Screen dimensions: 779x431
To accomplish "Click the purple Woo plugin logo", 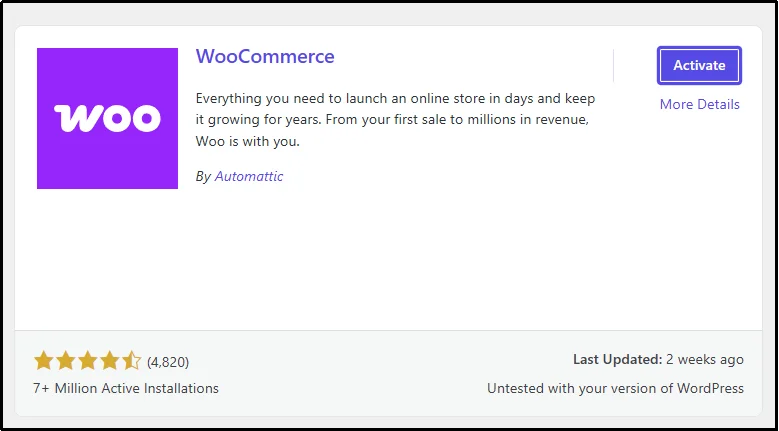I will tap(107, 118).
